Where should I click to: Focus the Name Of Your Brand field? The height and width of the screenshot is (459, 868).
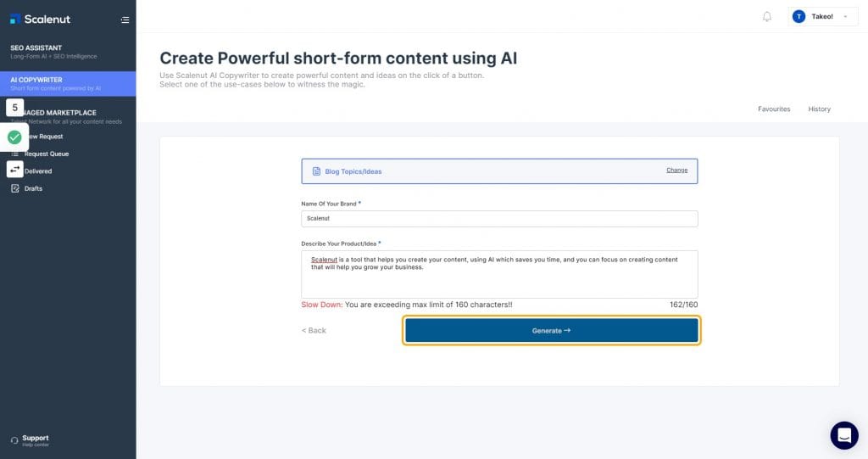pos(499,218)
